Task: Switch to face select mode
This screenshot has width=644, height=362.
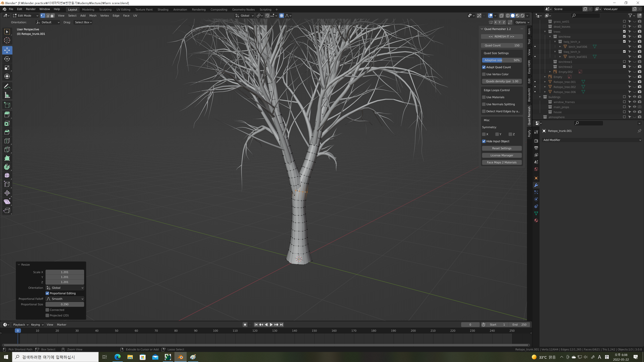Action: (52, 15)
